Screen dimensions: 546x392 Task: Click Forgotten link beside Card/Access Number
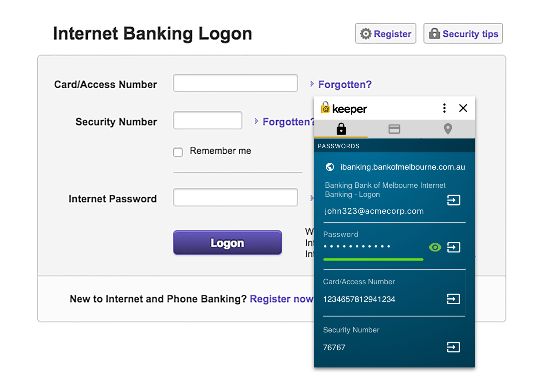344,85
